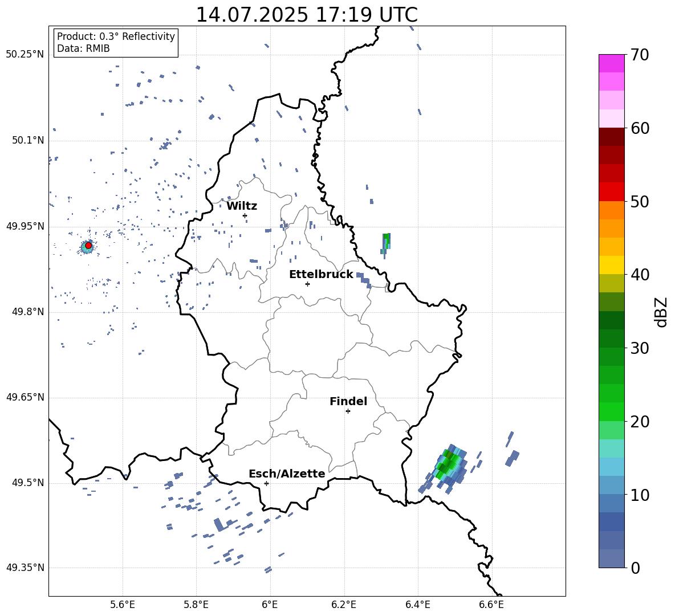Click the 49.65°N latitude label
675x616 pixels.
point(25,397)
